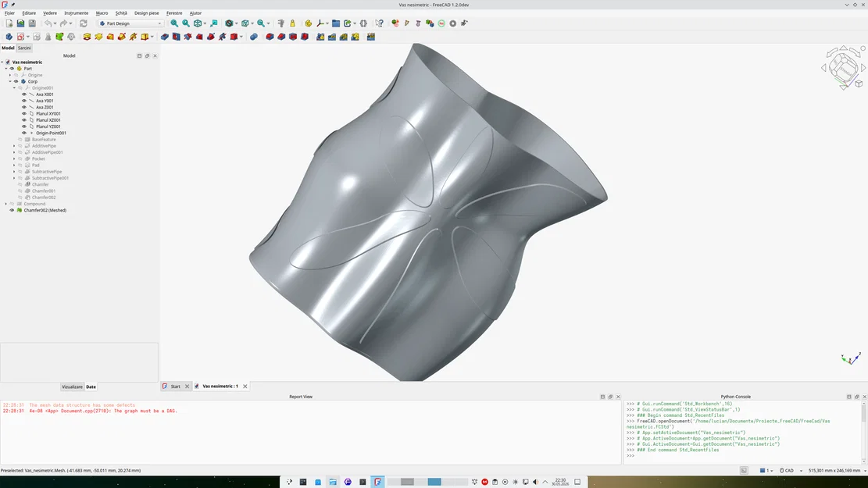Viewport: 868px width, 488px height.
Task: Select Chamfer002 (Meshed) in the tree
Action: (x=45, y=210)
